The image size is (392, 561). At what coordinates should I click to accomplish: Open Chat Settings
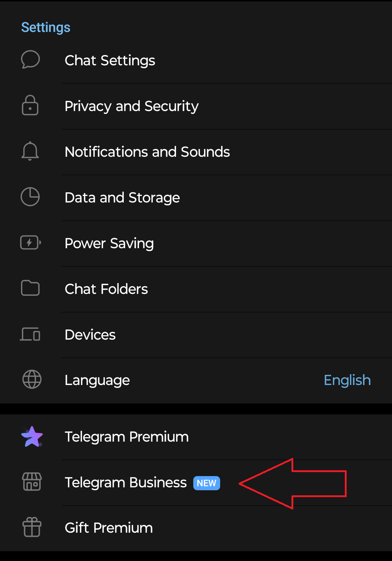point(110,61)
